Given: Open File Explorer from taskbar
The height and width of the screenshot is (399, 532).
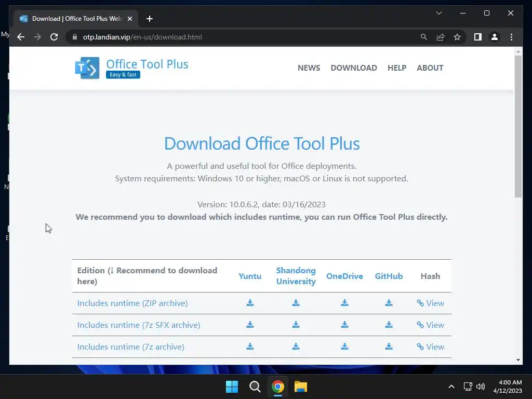Looking at the screenshot, I should pos(301,387).
